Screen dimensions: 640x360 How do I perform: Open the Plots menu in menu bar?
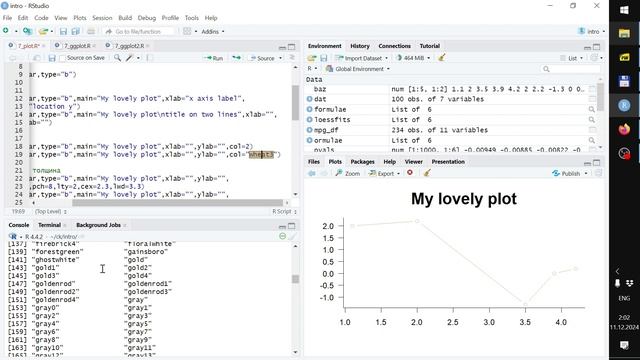(80, 18)
